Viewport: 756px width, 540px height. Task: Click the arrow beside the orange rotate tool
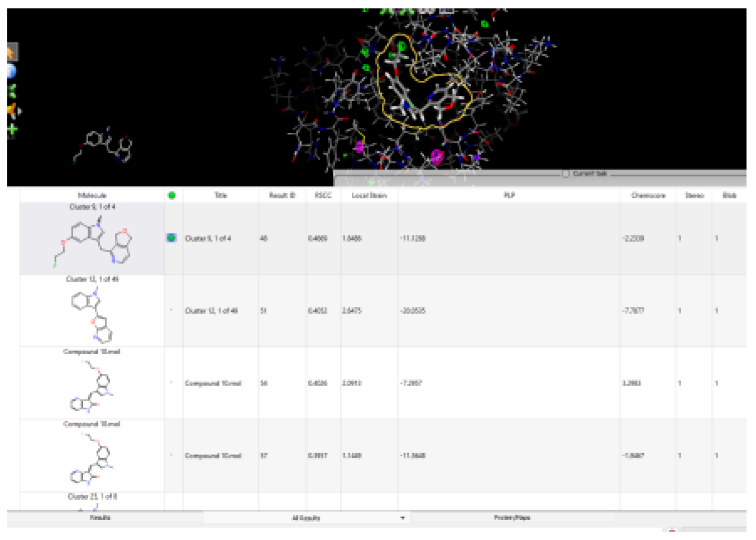[x=20, y=110]
